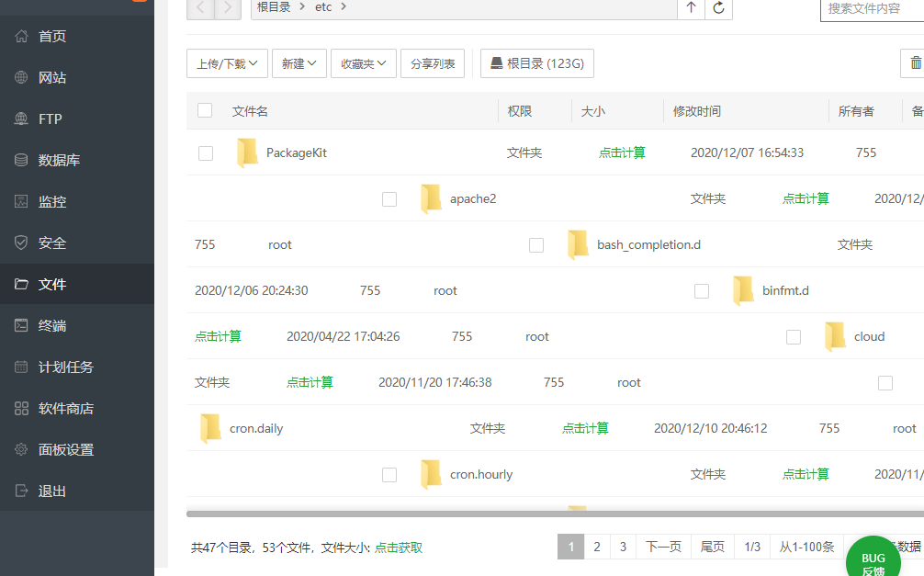Open the 上传/下载 dropdown
This screenshot has width=924, height=576.
pos(227,63)
